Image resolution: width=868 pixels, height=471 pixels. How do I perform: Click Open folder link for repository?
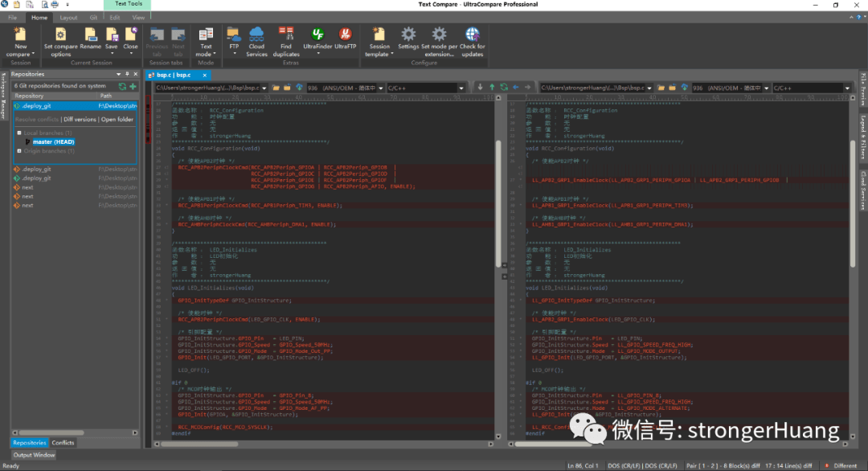tap(117, 119)
